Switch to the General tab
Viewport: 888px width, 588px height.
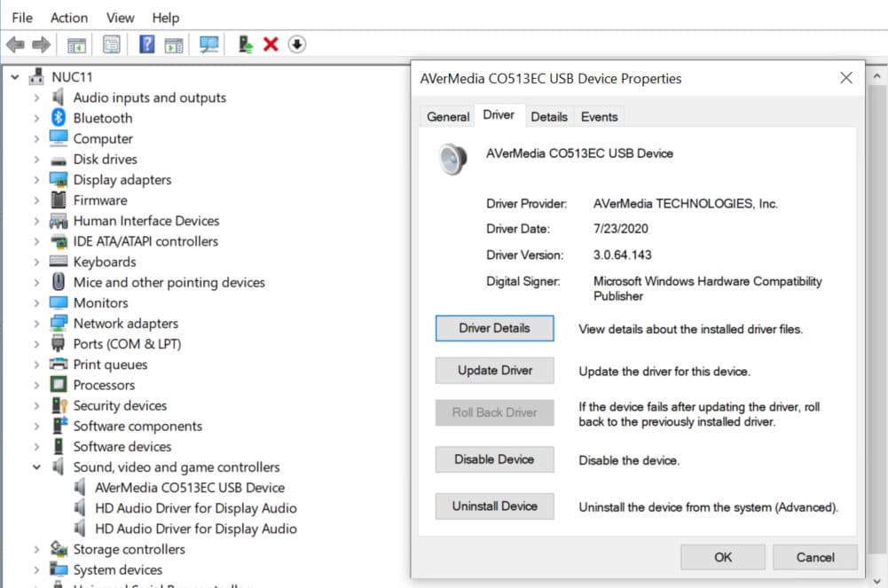tap(448, 116)
